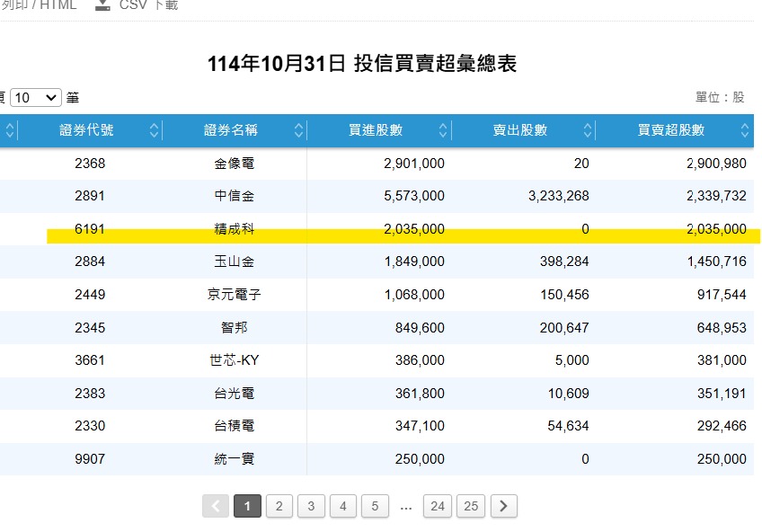The width and height of the screenshot is (762, 532).
Task: Sort by 買進股數 column arrows
Action: pos(443,130)
